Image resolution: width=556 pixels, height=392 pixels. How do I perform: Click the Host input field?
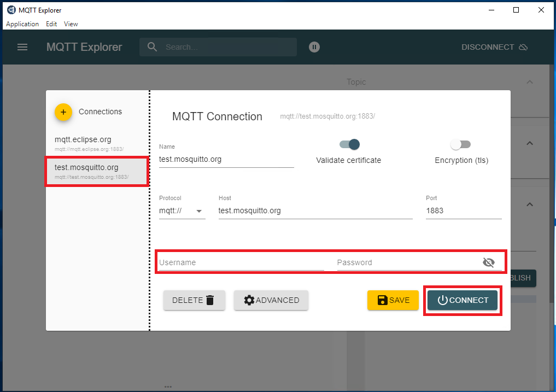pyautogui.click(x=315, y=210)
